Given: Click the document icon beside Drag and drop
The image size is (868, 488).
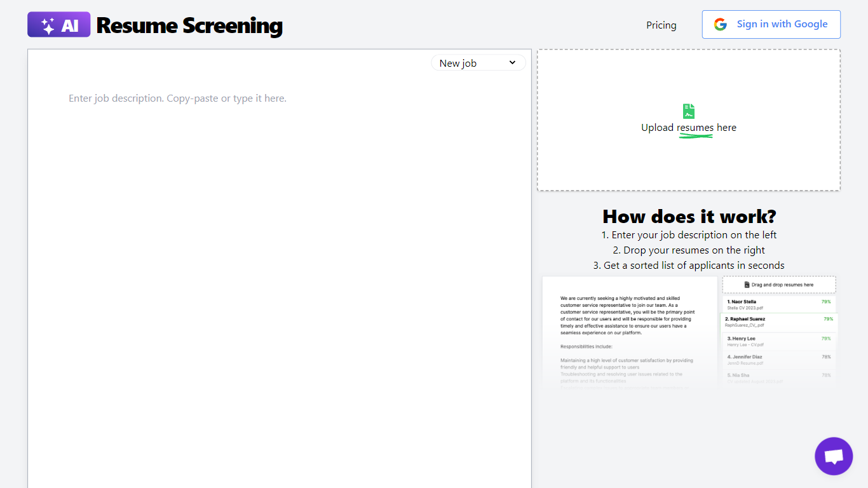Looking at the screenshot, I should pos(747,285).
